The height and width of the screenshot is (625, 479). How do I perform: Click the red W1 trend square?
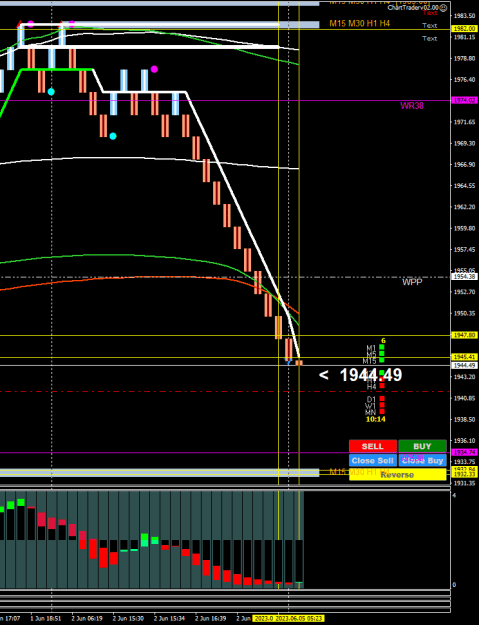coord(382,405)
